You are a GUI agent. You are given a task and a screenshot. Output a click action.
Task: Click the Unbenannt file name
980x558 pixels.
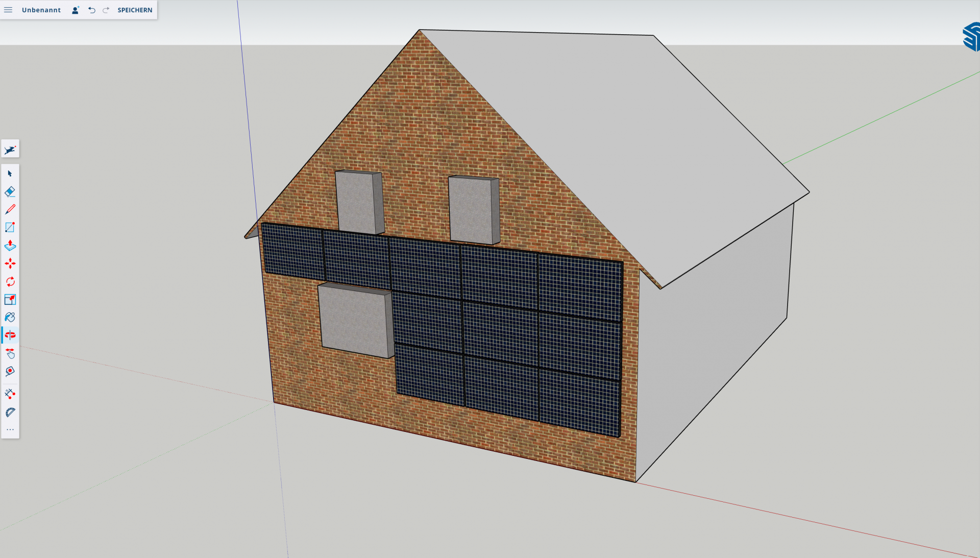41,10
